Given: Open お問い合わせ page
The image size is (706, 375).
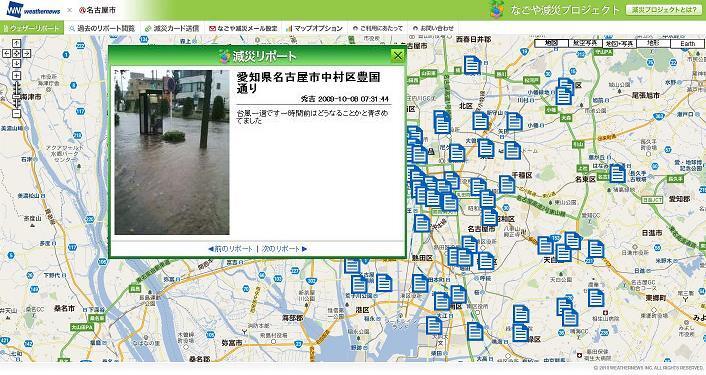Looking at the screenshot, I should 434,28.
